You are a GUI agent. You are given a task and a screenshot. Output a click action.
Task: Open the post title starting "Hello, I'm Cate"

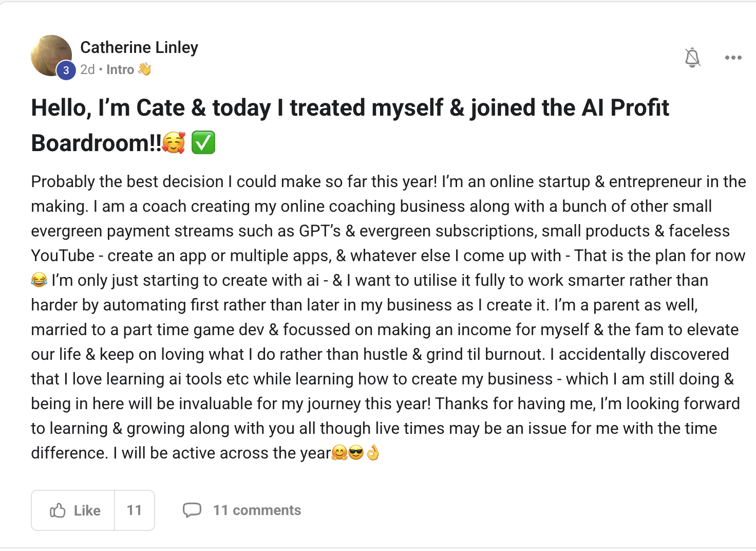(350, 125)
